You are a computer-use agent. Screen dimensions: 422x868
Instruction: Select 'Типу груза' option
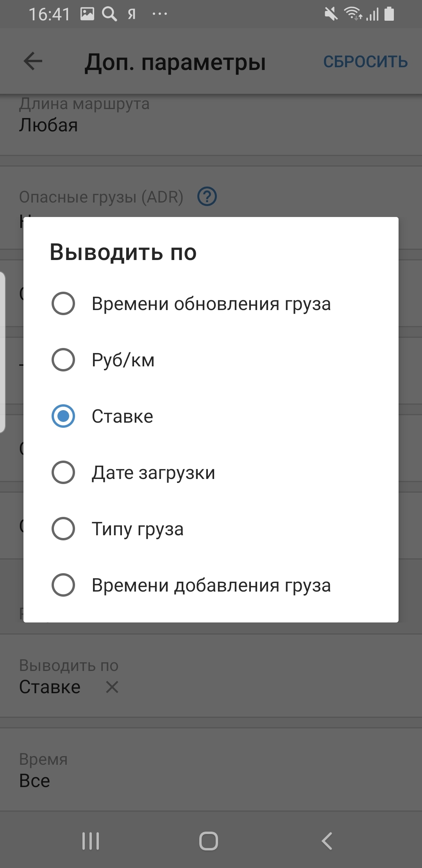(x=63, y=529)
